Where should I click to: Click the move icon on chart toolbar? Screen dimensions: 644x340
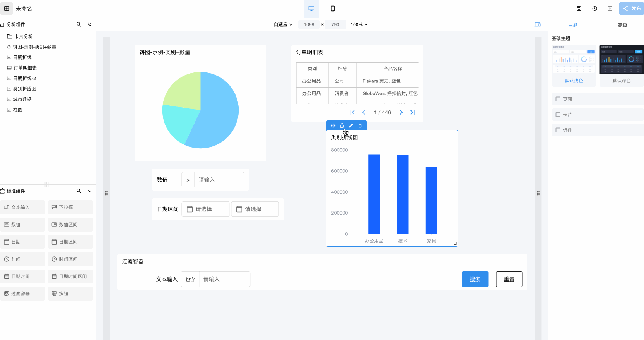coord(333,125)
